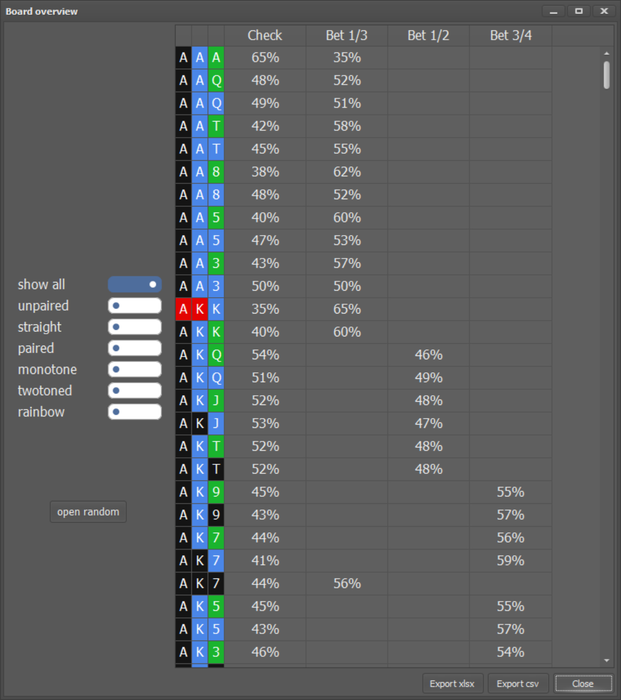Click the 59% Bet 3/4 cell
The width and height of the screenshot is (621, 700).
(x=511, y=560)
